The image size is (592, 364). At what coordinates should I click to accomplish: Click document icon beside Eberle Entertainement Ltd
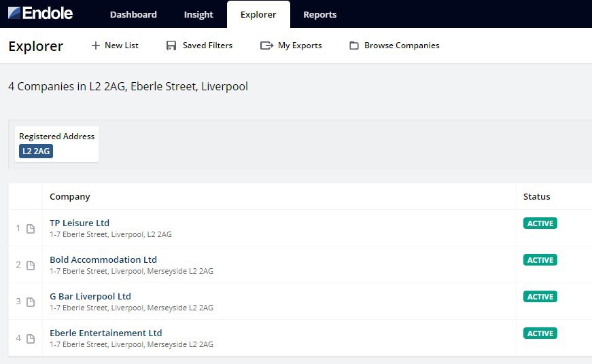[x=31, y=339]
